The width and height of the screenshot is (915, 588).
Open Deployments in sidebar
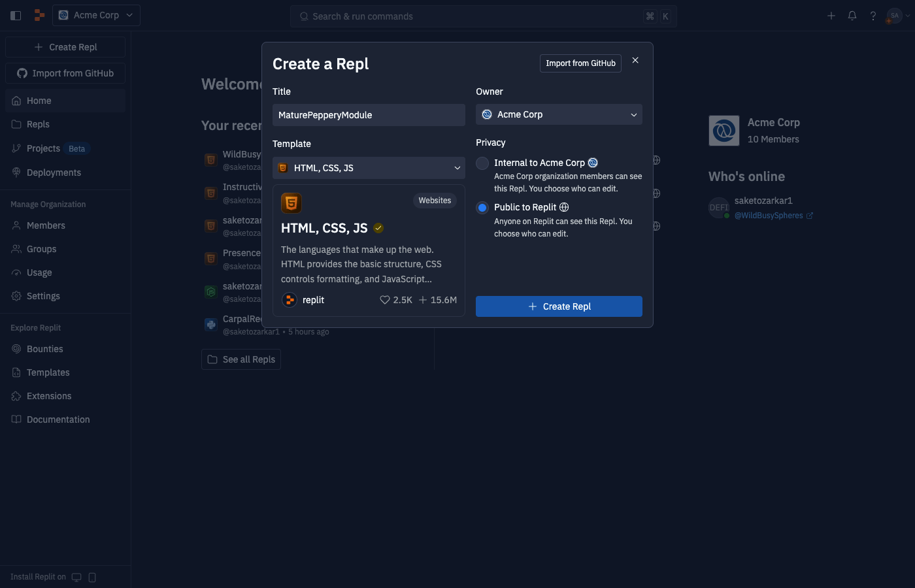click(65, 172)
